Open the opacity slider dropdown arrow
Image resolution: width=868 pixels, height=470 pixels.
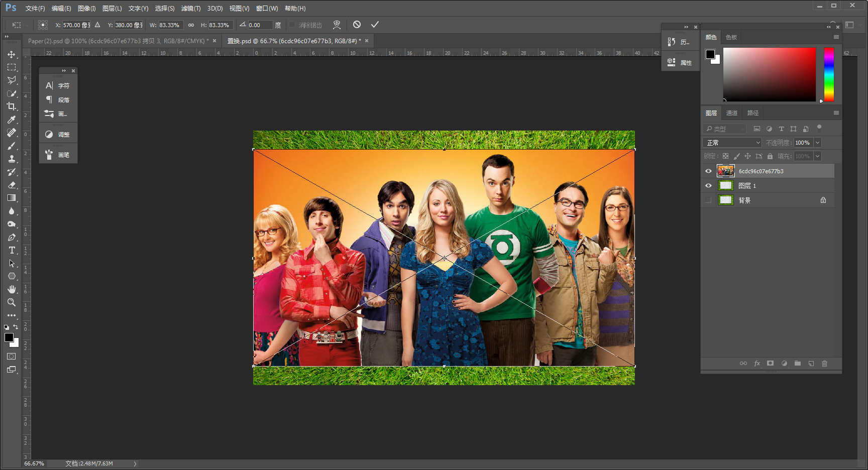[x=817, y=143]
